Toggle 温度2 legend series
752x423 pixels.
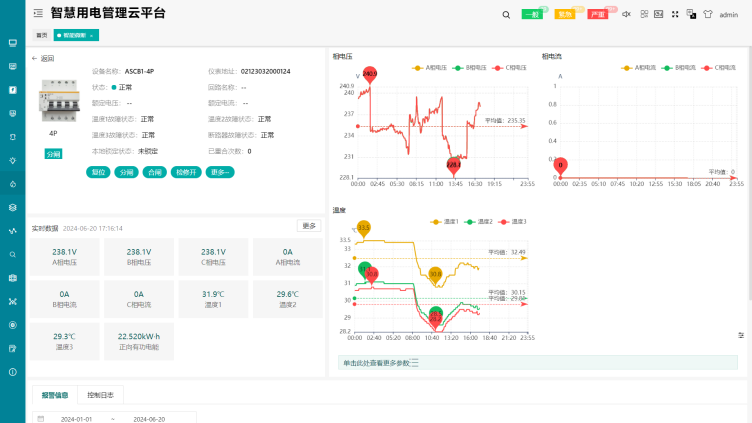coord(479,222)
